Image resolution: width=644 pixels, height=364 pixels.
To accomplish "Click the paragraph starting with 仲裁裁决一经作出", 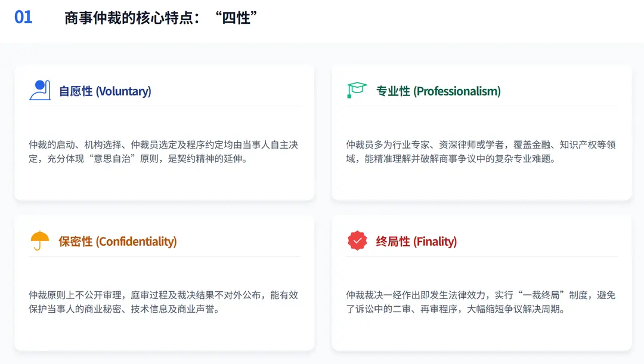I will point(481,303).
